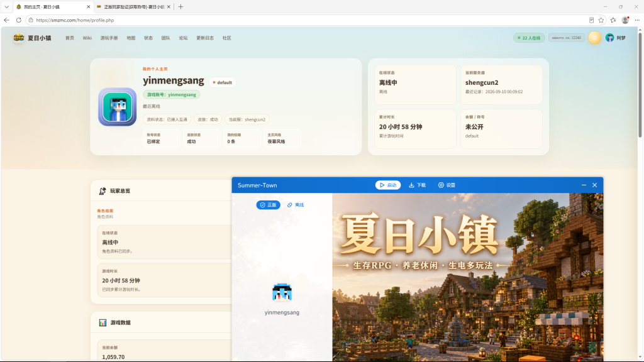The height and width of the screenshot is (362, 644).
Task: Switch to the 正版玩家验证 browser tab
Action: (133, 7)
